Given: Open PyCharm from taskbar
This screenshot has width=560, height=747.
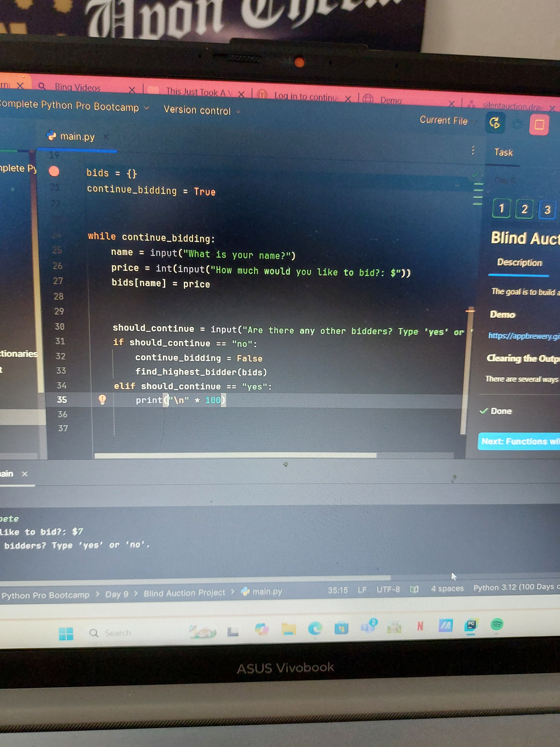Looking at the screenshot, I should [471, 625].
